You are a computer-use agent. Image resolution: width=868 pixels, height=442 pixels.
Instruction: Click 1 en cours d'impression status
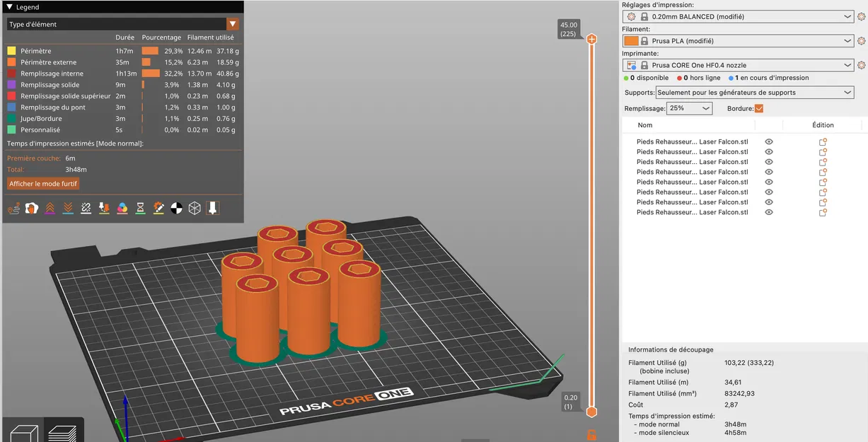click(768, 78)
